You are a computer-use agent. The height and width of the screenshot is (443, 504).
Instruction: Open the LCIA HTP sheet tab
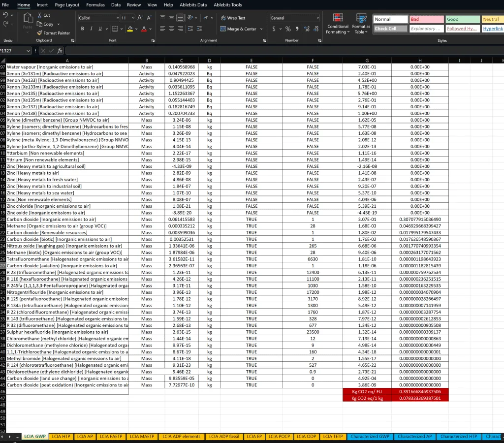click(61, 436)
